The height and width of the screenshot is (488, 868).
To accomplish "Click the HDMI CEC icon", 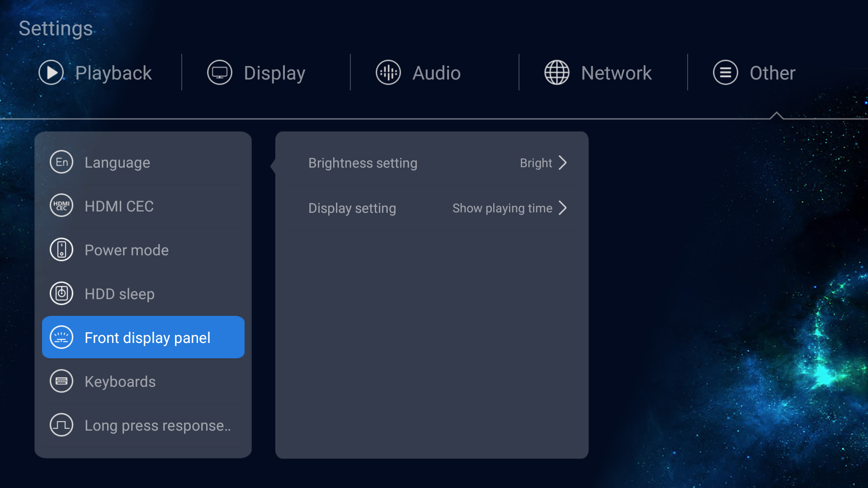I will pos(61,206).
